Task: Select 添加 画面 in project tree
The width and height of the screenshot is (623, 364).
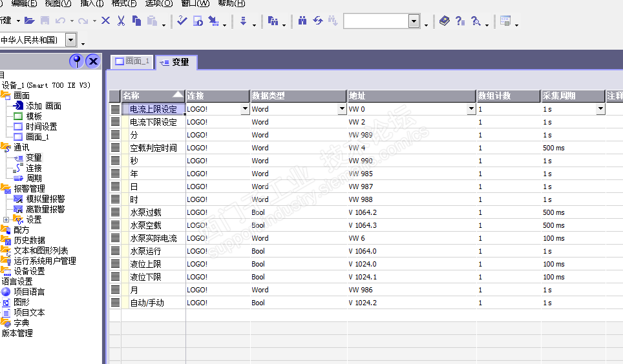Action: (x=43, y=106)
